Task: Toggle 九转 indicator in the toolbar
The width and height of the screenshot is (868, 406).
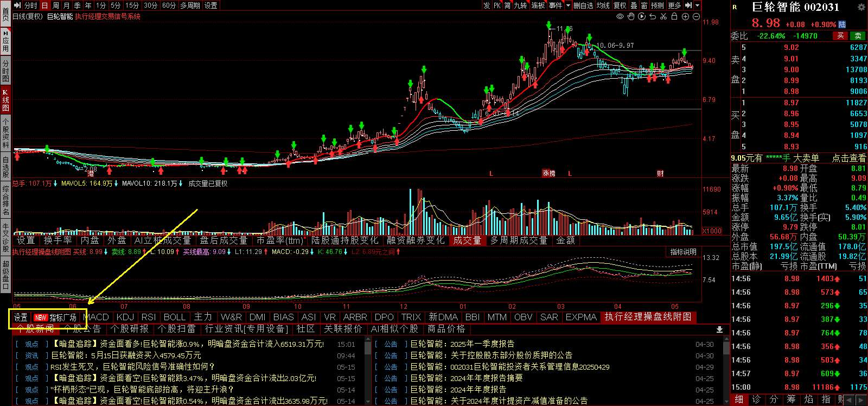Action: [520, 5]
